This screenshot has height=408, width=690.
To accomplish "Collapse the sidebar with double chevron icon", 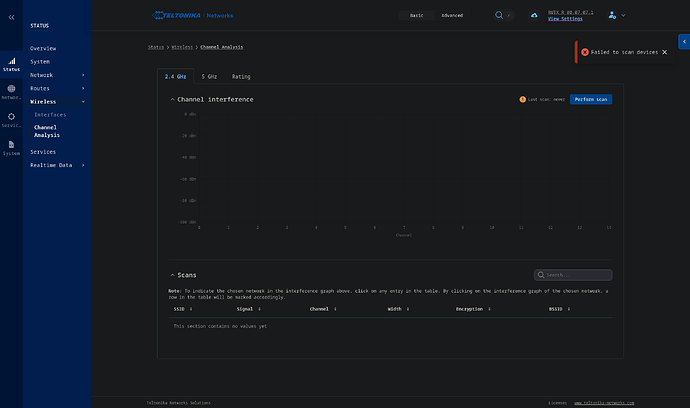I will tap(11, 17).
